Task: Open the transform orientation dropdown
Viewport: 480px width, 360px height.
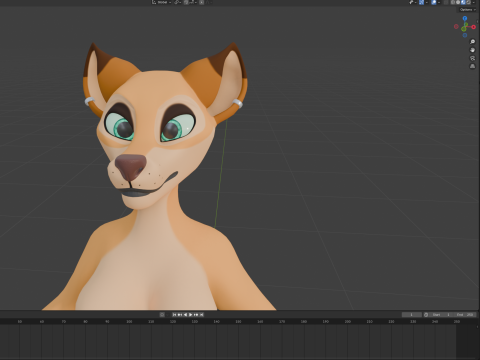Action: point(161,2)
